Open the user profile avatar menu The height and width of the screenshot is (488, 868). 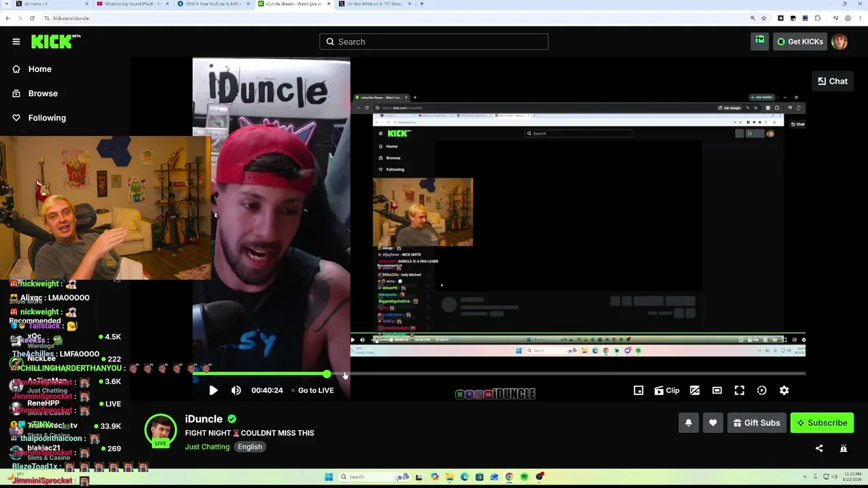point(840,41)
